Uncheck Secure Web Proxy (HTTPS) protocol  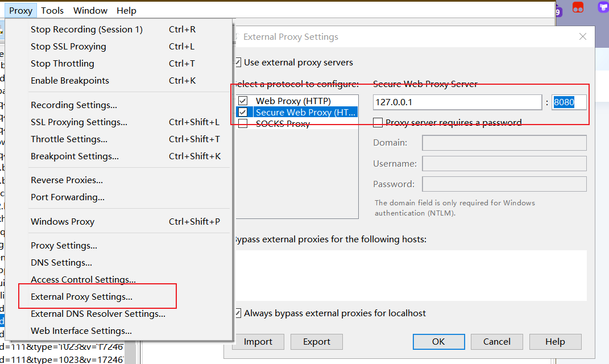click(243, 112)
